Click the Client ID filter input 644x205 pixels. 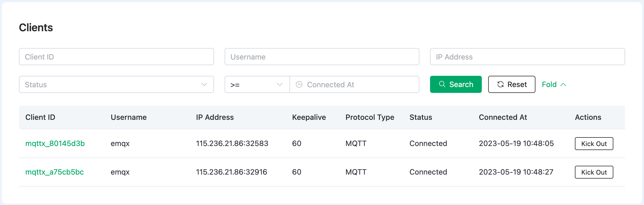pos(116,57)
